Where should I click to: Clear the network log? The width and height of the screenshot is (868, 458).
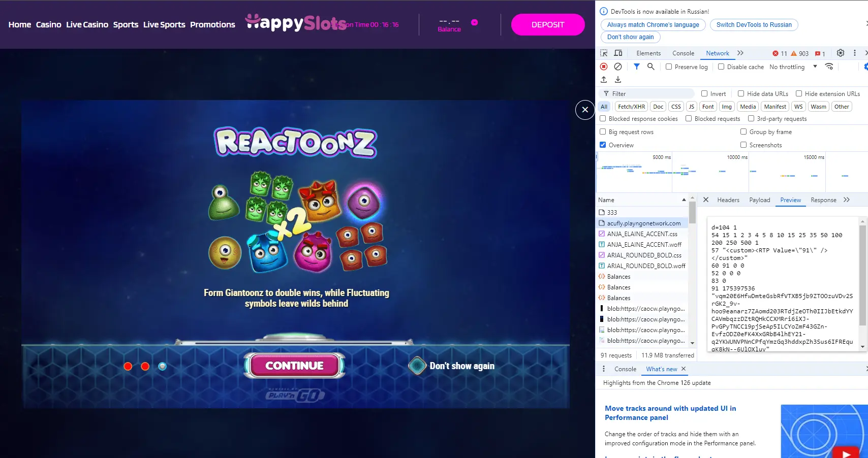pos(618,67)
